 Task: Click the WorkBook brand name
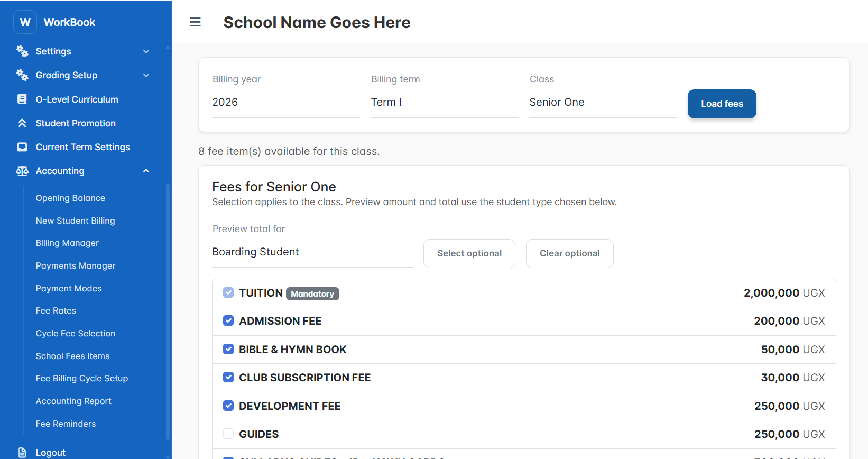[69, 22]
